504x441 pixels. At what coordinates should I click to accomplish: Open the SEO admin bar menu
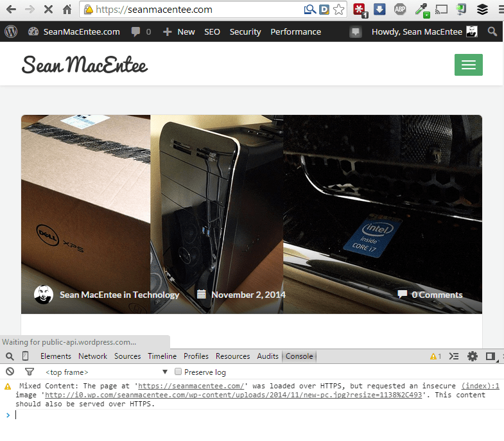[x=212, y=31]
